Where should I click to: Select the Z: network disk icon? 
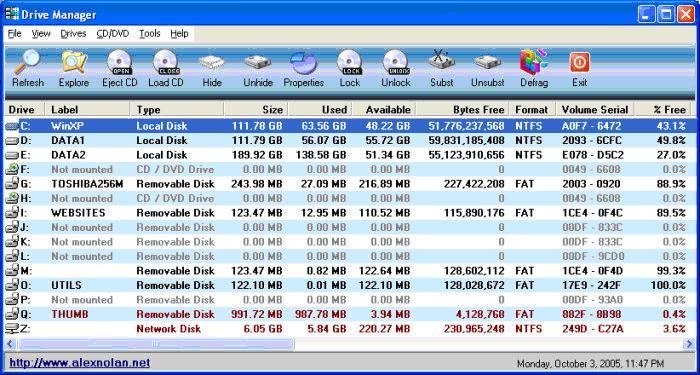click(x=12, y=329)
